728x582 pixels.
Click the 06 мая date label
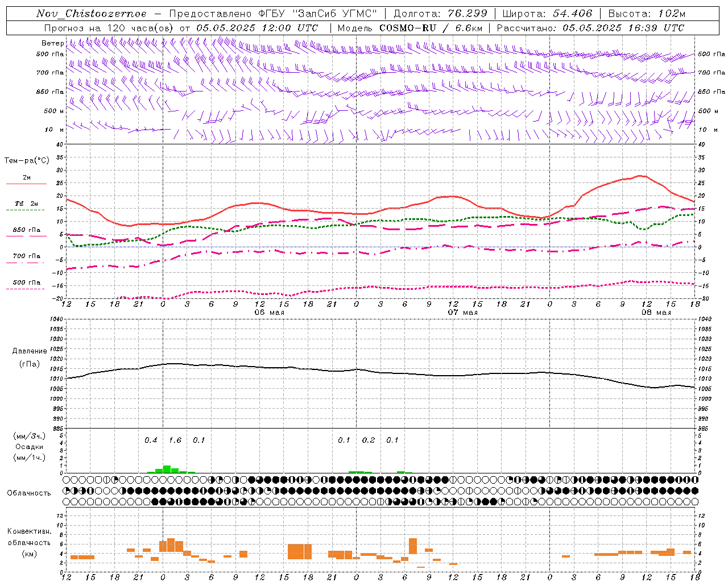tap(269, 313)
